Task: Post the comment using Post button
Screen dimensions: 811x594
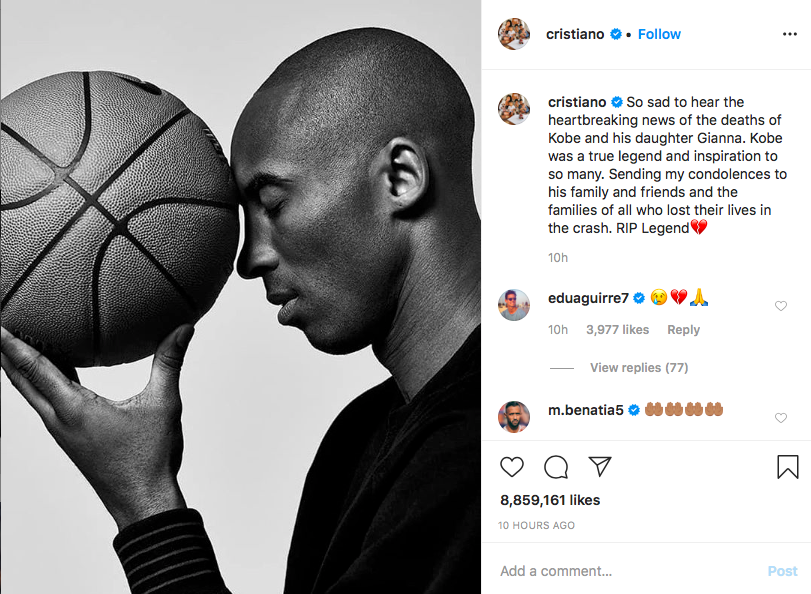Action: coord(782,571)
